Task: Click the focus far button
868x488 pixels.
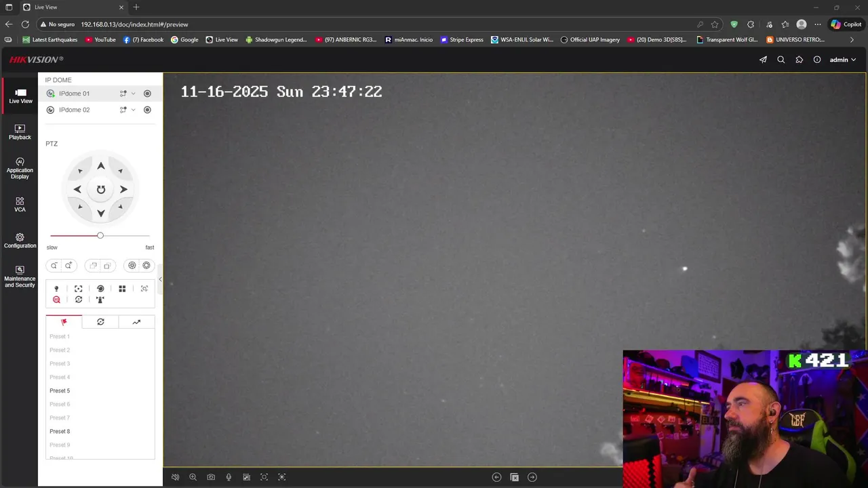Action: pyautogui.click(x=107, y=266)
